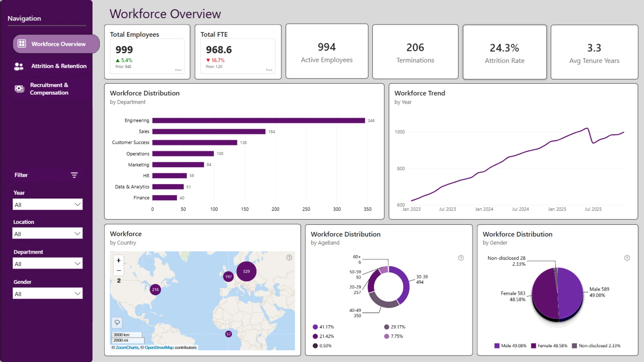Zoom out on the country map
The image size is (644, 362).
(x=118, y=270)
